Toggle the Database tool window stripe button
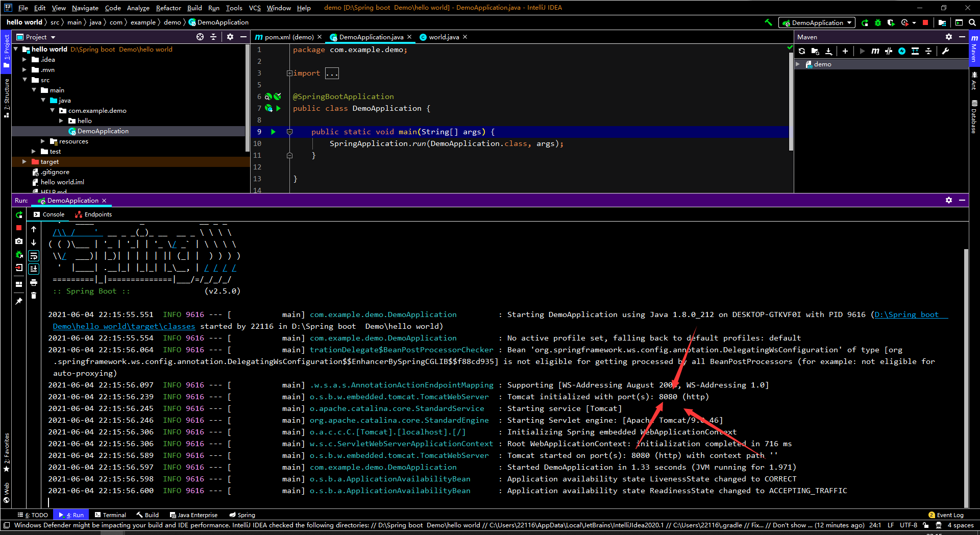 pyautogui.click(x=974, y=117)
